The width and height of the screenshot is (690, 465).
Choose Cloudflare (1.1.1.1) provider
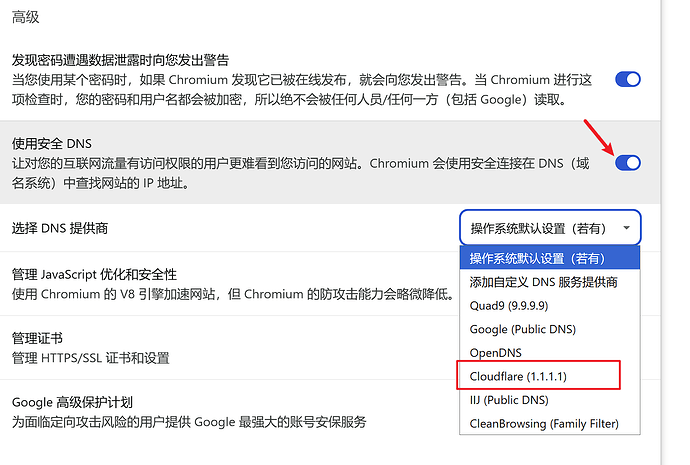click(x=550, y=376)
